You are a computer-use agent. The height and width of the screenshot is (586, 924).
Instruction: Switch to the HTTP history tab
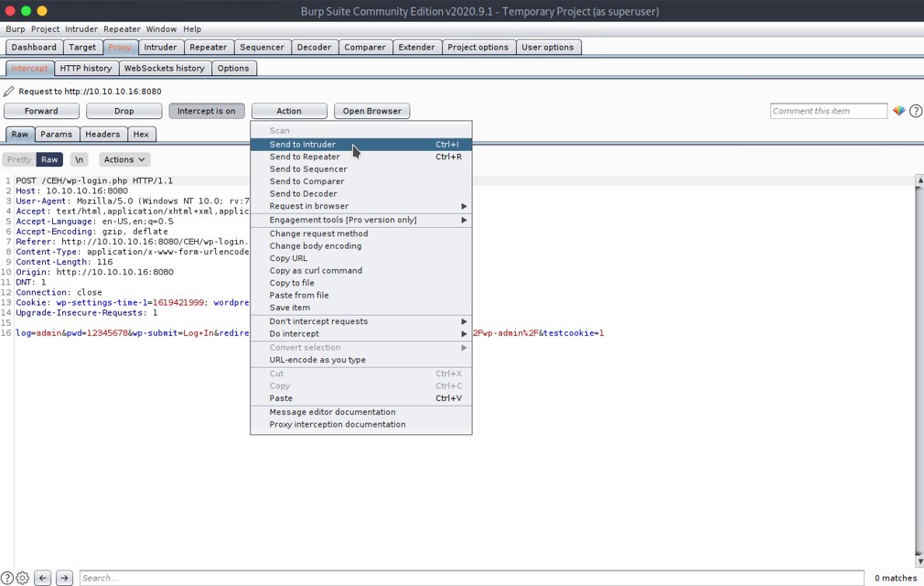[86, 68]
